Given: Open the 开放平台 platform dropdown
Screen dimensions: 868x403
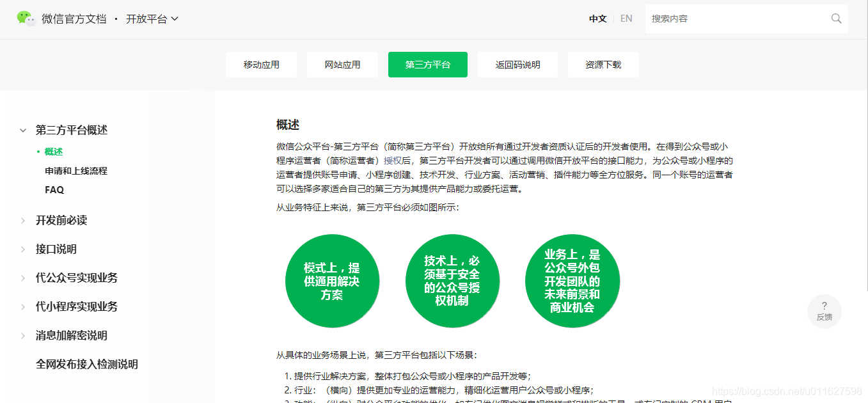Looking at the screenshot, I should 152,19.
